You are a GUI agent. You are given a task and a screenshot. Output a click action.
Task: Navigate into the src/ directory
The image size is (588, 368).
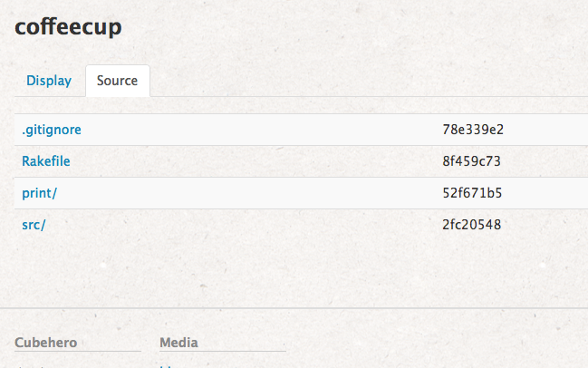[x=34, y=225]
